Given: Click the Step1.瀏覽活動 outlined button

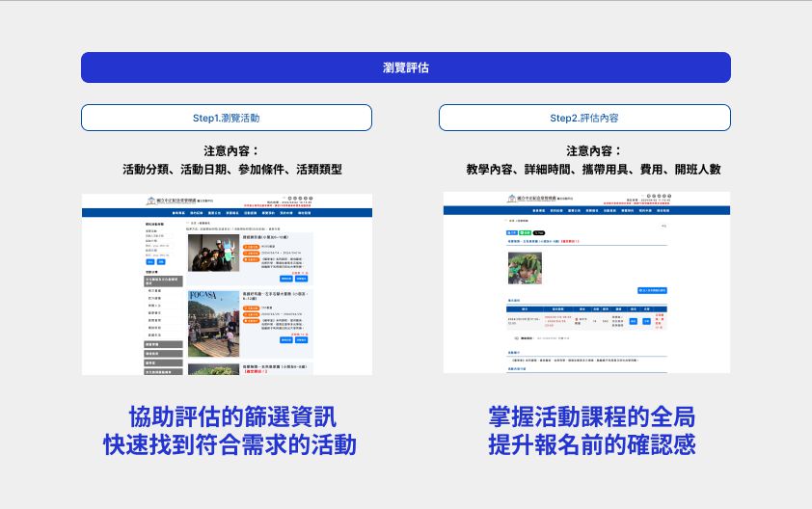Looking at the screenshot, I should click(227, 118).
